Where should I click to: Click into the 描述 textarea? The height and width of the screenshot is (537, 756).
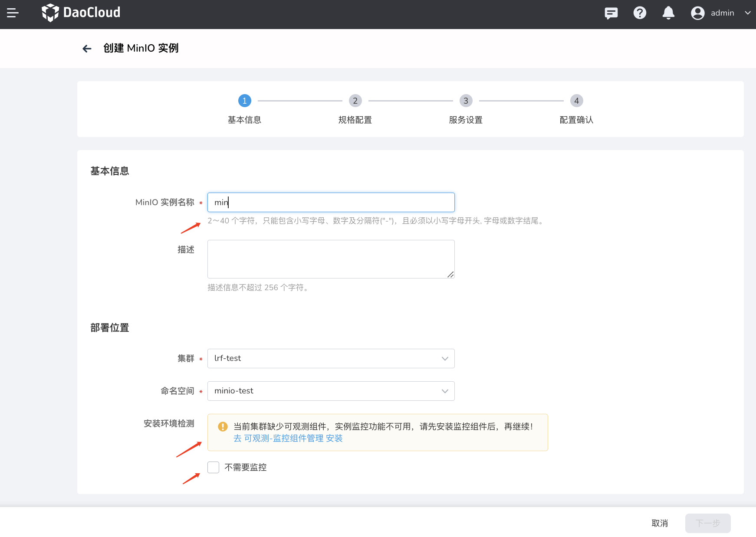click(331, 259)
